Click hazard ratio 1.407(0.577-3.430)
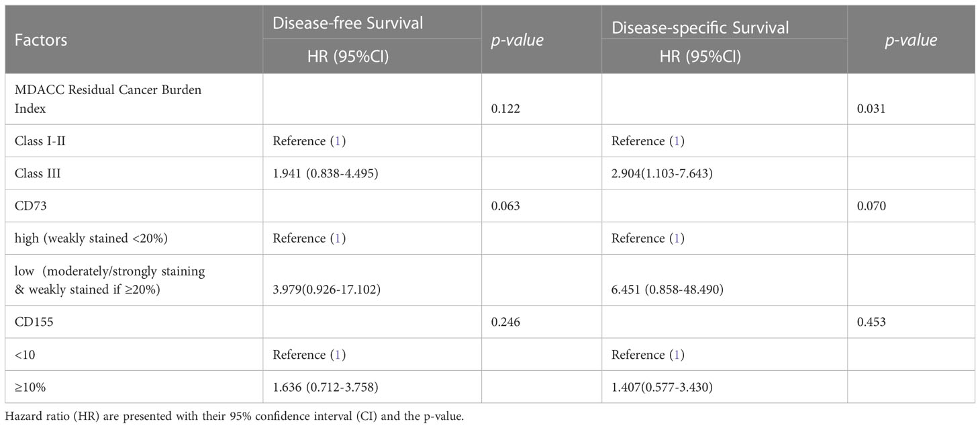The width and height of the screenshot is (980, 428). coord(662,388)
